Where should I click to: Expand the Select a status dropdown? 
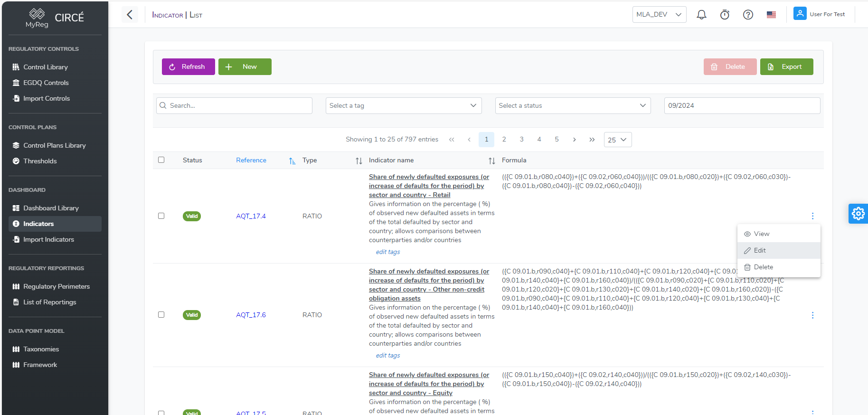coord(573,105)
